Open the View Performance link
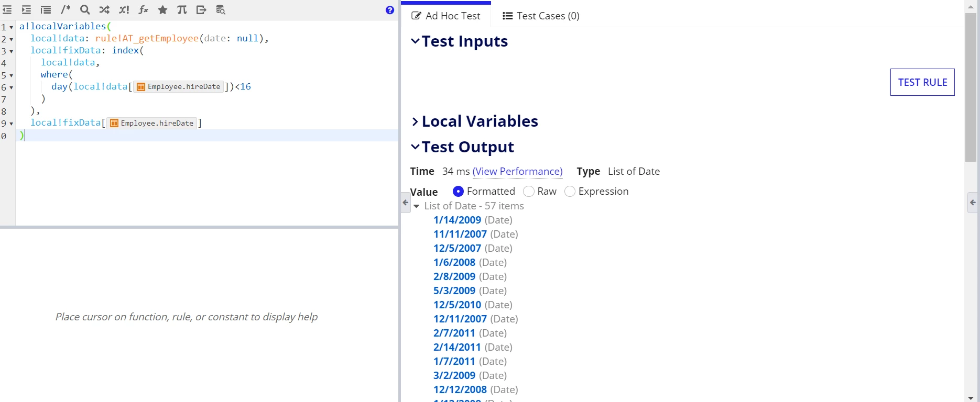 (517, 172)
